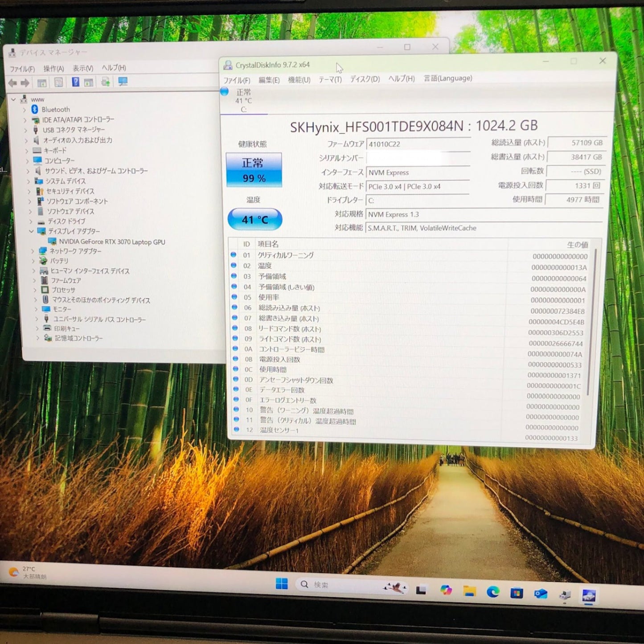
Task: Click the ファイル(F) menu in CrystalDiskInfo
Action: [237, 80]
